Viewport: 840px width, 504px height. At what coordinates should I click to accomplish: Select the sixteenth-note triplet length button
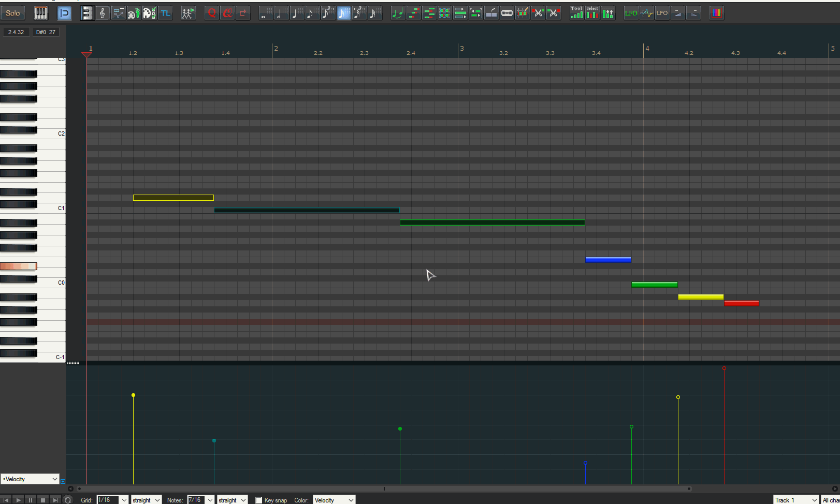[359, 13]
